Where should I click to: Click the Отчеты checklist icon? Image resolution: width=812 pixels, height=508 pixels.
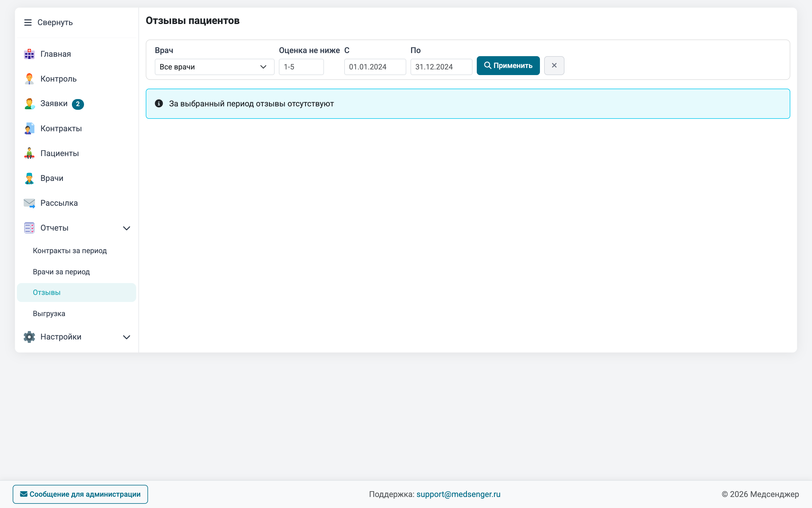(x=29, y=228)
